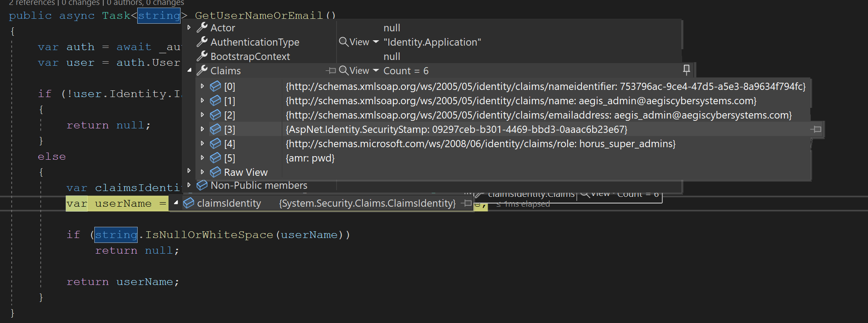The width and height of the screenshot is (868, 323).
Task: Click the Raw View cube icon
Action: [215, 172]
